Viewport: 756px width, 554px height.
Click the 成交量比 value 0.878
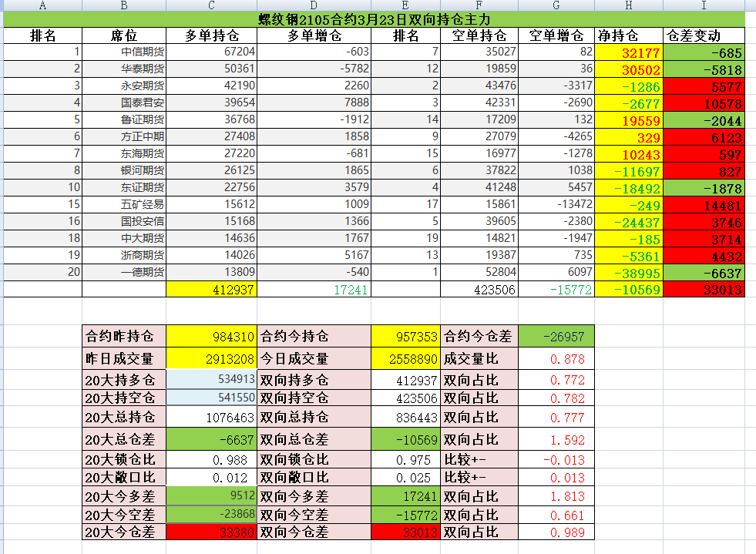(x=556, y=358)
